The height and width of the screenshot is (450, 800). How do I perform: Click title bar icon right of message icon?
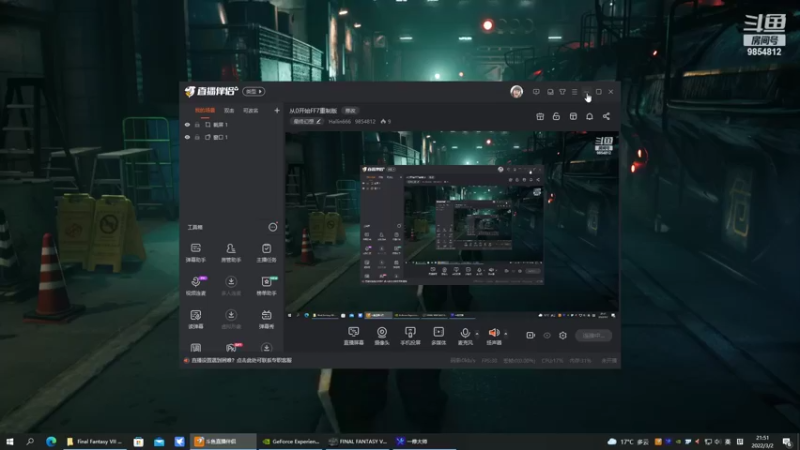pyautogui.click(x=550, y=92)
